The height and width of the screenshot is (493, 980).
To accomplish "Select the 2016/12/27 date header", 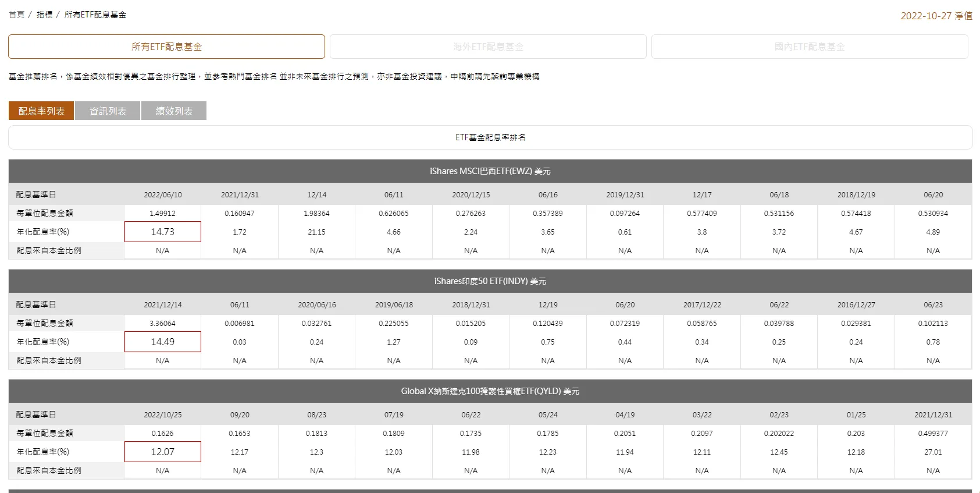I will [x=856, y=305].
